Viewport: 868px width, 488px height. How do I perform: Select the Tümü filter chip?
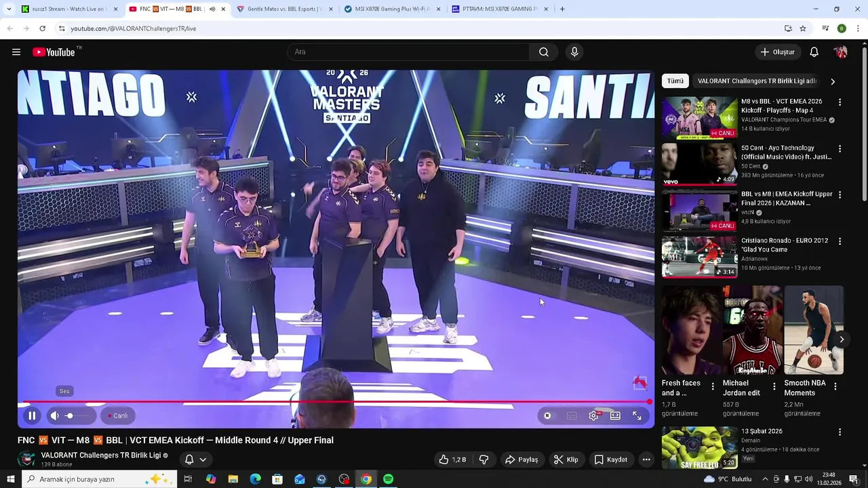675,81
